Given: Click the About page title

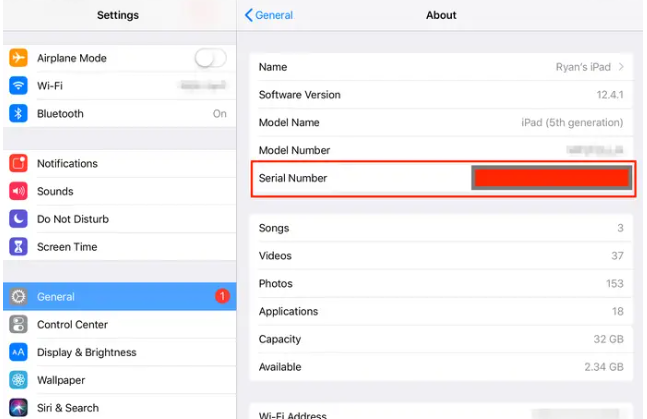Looking at the screenshot, I should [441, 15].
